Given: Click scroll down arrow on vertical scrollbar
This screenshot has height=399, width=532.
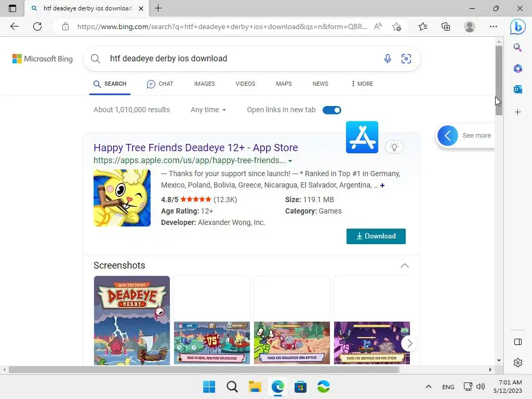Looking at the screenshot, I should (499, 361).
